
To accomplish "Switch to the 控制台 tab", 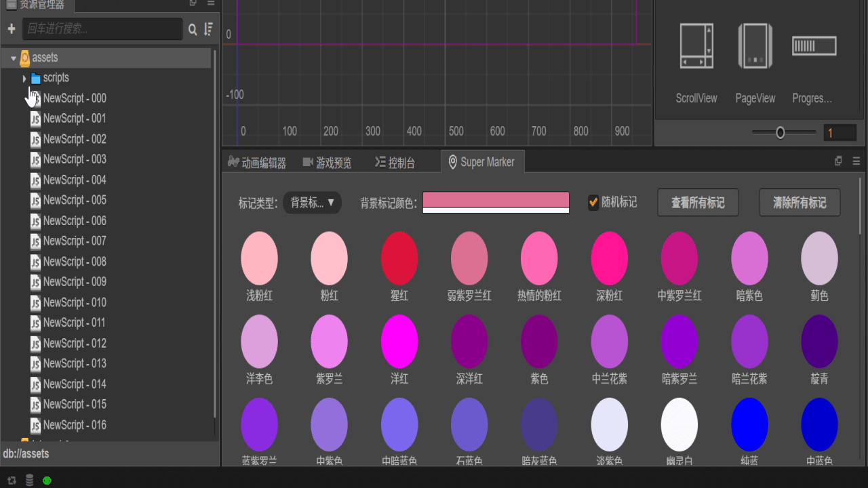I will (395, 163).
